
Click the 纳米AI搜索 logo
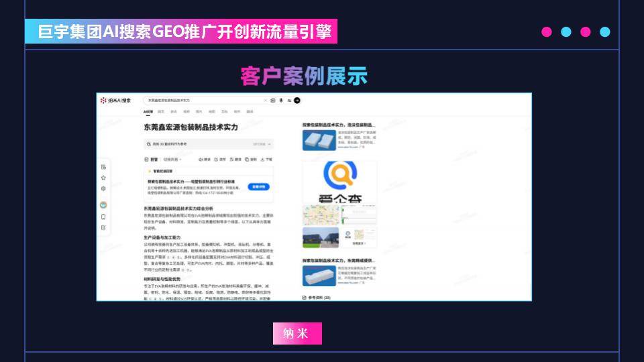[115, 100]
